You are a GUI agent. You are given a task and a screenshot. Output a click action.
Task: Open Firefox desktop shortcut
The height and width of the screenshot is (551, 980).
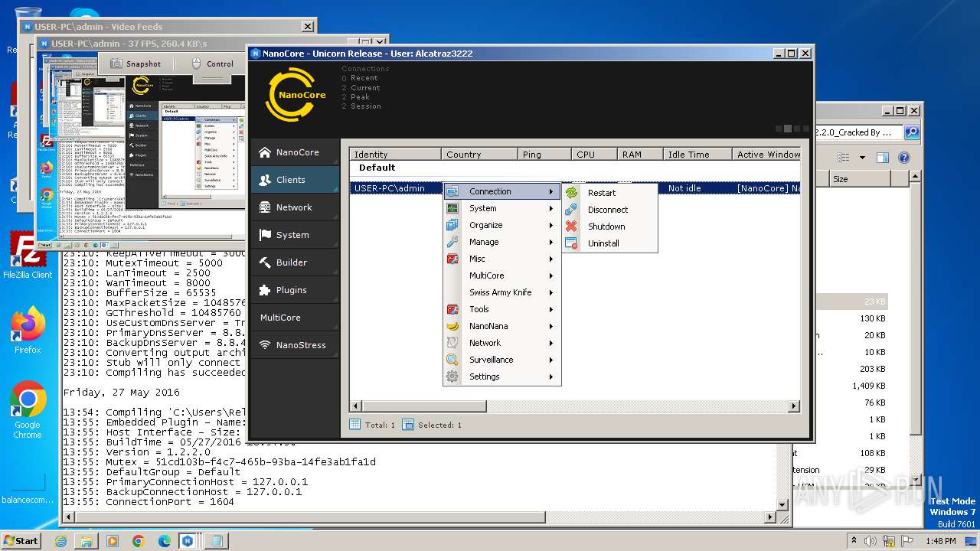[28, 330]
